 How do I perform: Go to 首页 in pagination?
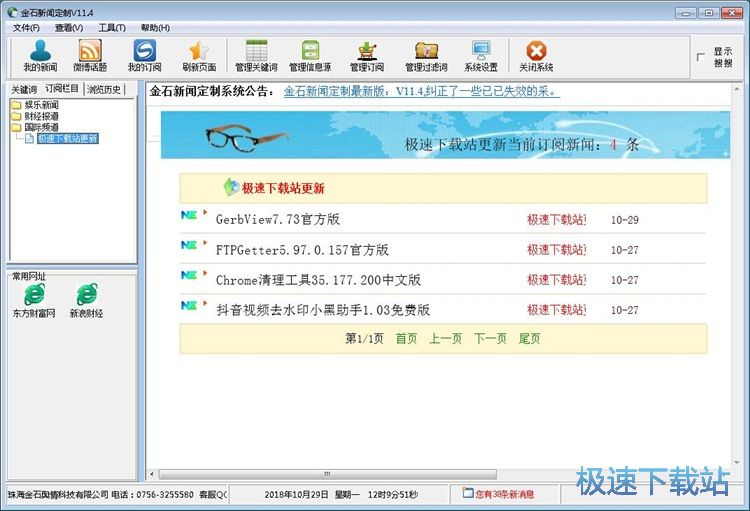[x=407, y=339]
